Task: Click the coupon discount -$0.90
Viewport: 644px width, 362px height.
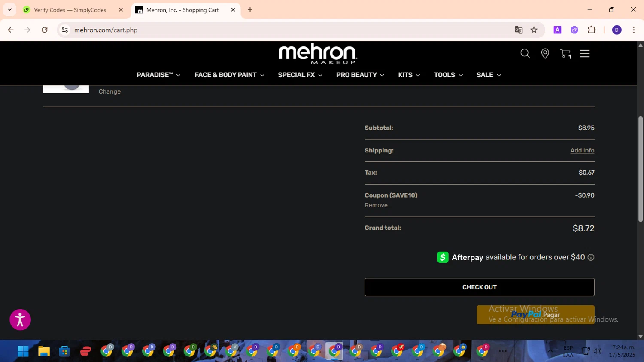Action: [x=585, y=195]
